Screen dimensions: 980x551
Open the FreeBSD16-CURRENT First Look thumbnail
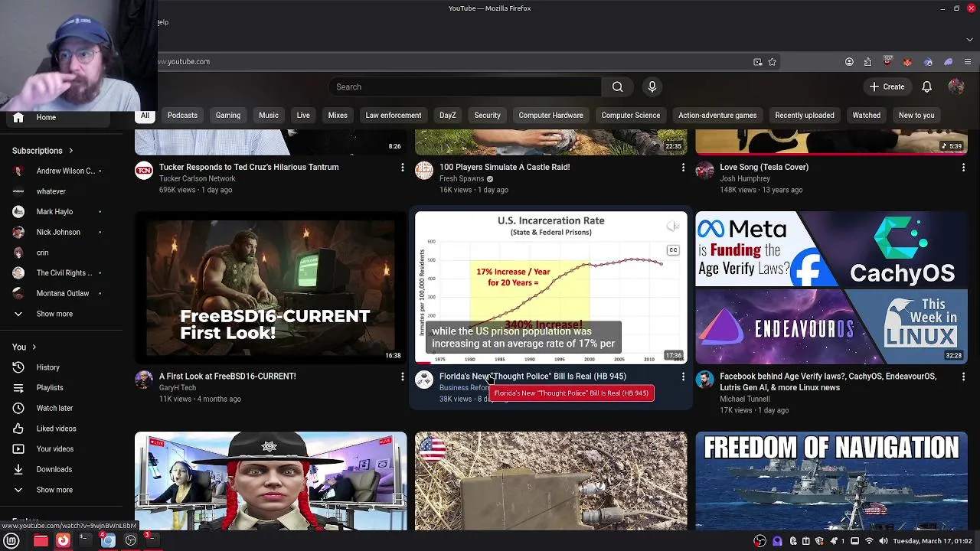[x=270, y=288]
